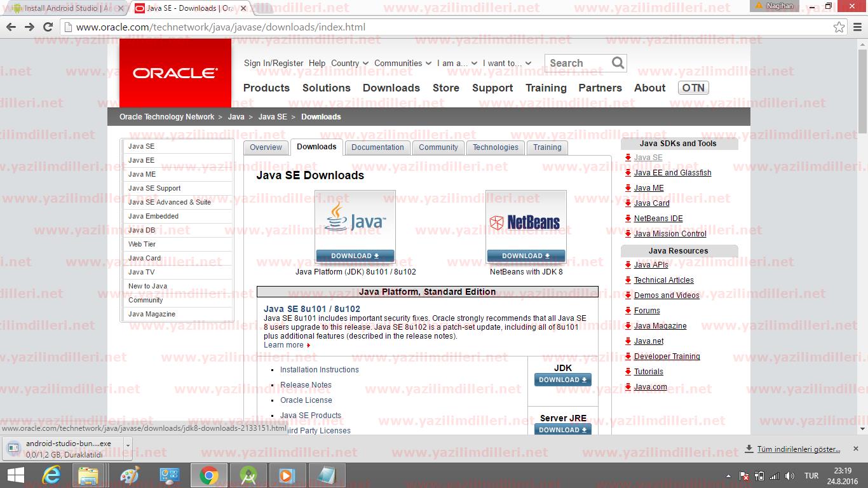This screenshot has width=868, height=488.
Task: Open the media player taskbar icon
Action: click(287, 475)
